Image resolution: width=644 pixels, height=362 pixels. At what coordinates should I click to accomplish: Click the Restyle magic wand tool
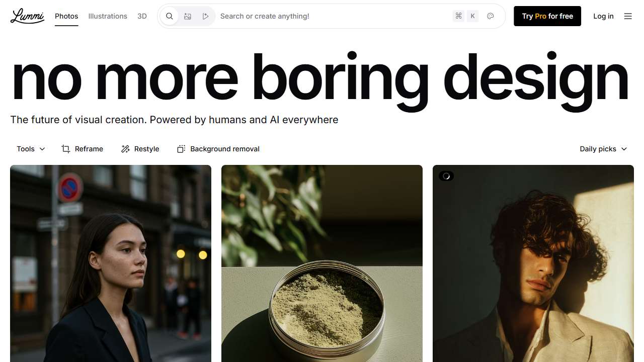(140, 149)
